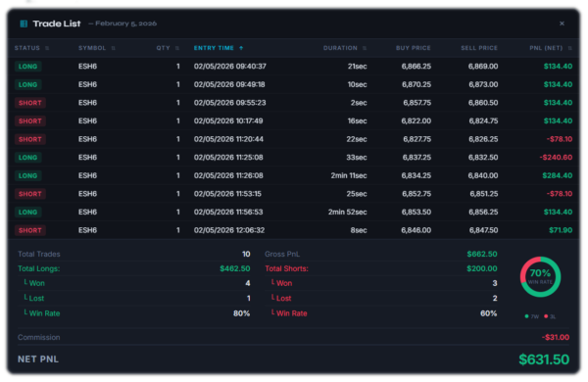Click the Total Trades value 10

pyautogui.click(x=246, y=254)
